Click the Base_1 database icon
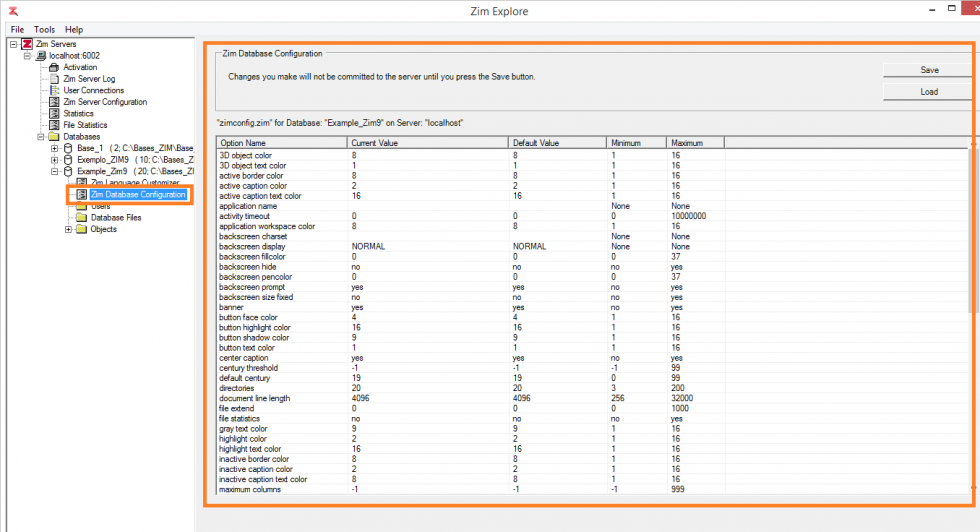This screenshot has height=532, width=980. coord(68,148)
